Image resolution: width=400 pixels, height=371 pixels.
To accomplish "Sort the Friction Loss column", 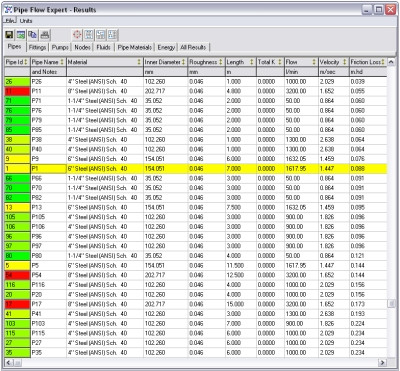I will (x=383, y=62).
